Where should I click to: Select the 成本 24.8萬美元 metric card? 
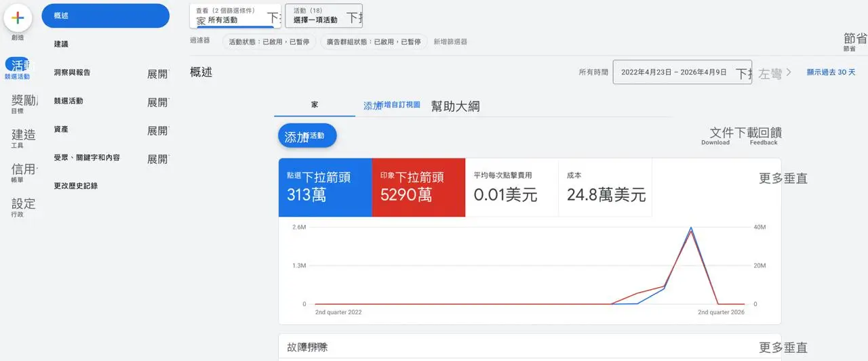605,188
